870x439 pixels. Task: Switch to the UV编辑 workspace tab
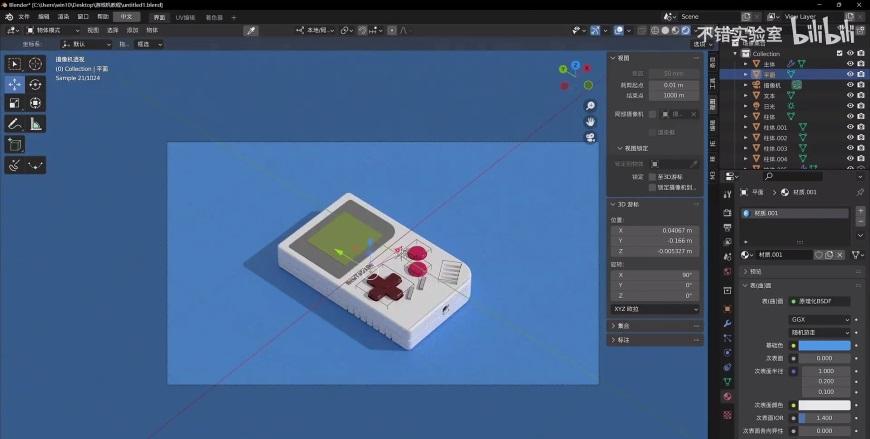pyautogui.click(x=186, y=17)
